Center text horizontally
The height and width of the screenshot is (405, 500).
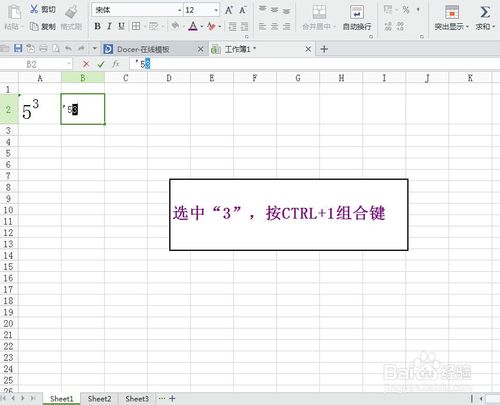(274, 26)
